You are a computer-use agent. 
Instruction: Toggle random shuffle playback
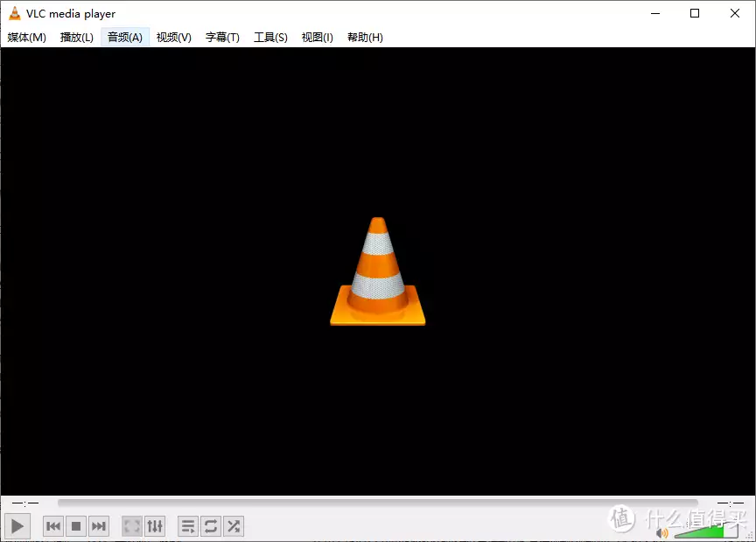click(234, 526)
